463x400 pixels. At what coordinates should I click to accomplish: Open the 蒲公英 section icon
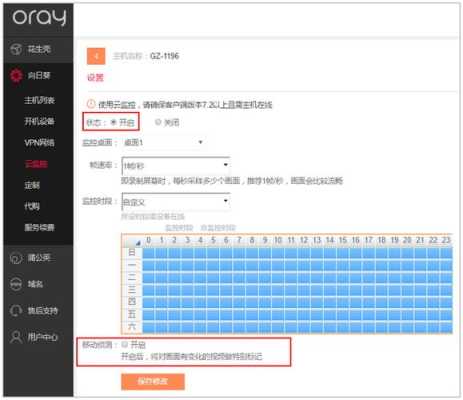tap(16, 258)
